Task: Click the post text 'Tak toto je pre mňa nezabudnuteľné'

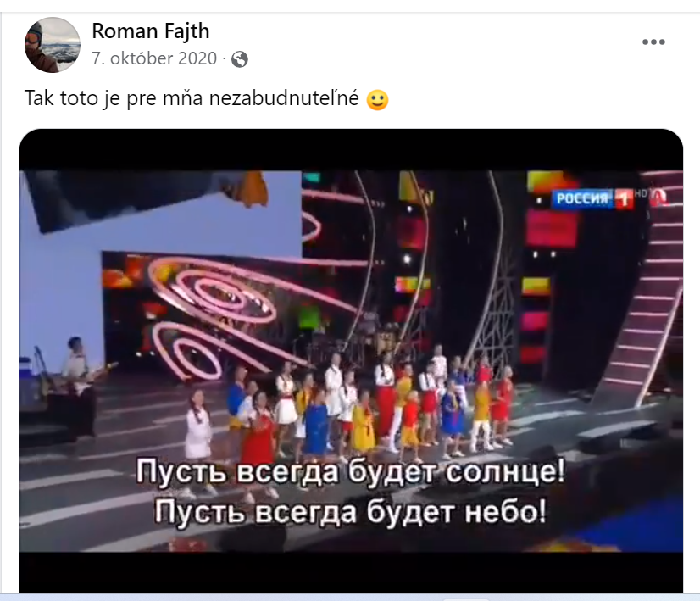Action: [x=192, y=98]
